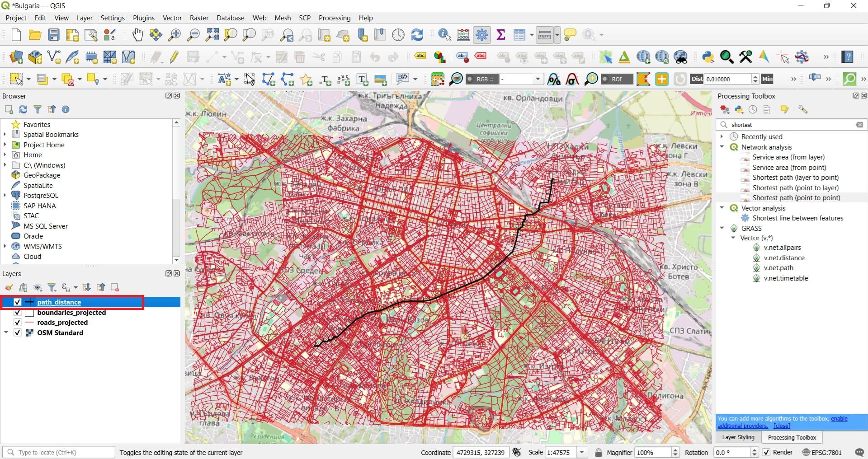The image size is (868, 459).
Task: Toggle the Render checkbox in status bar
Action: pyautogui.click(x=766, y=453)
